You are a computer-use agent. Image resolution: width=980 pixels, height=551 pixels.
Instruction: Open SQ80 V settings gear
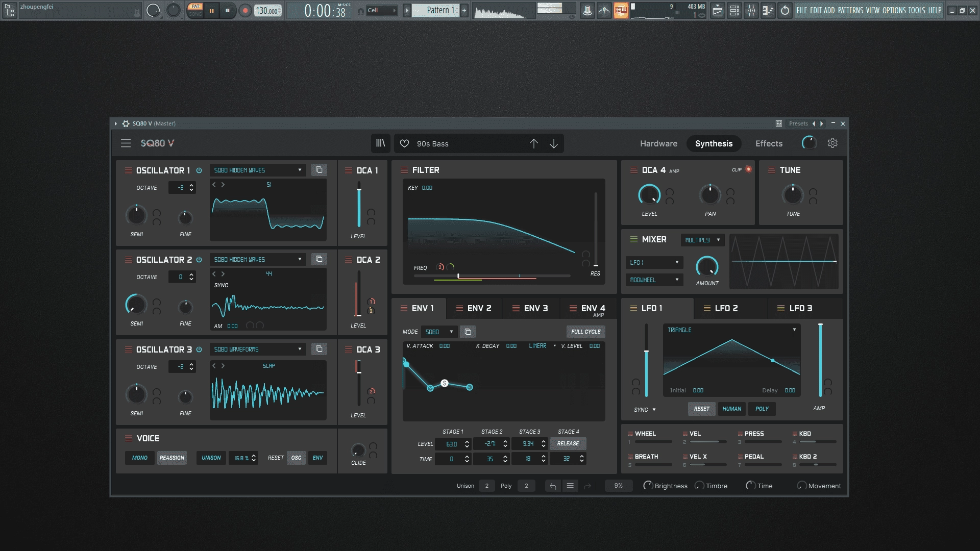(x=832, y=143)
